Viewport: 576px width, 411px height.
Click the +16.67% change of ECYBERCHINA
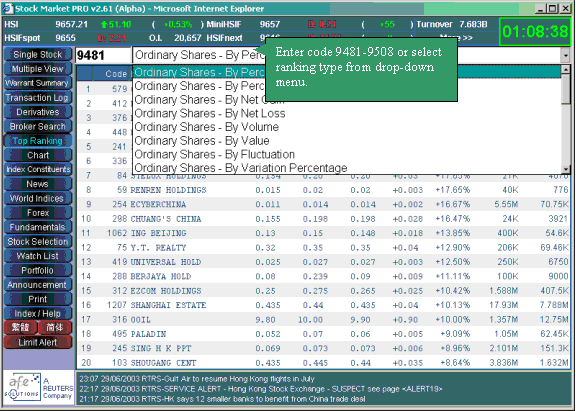(x=453, y=204)
